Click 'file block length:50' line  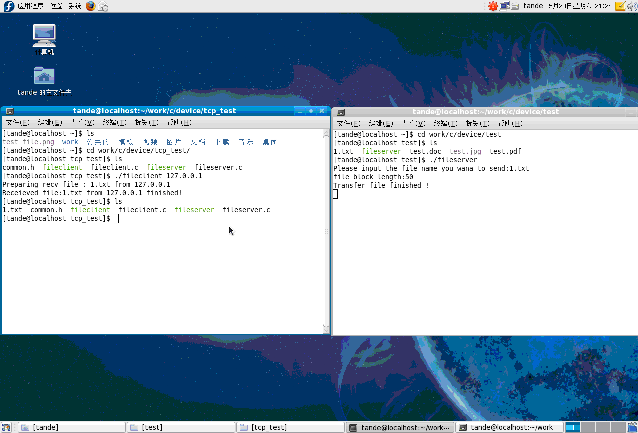click(x=374, y=177)
